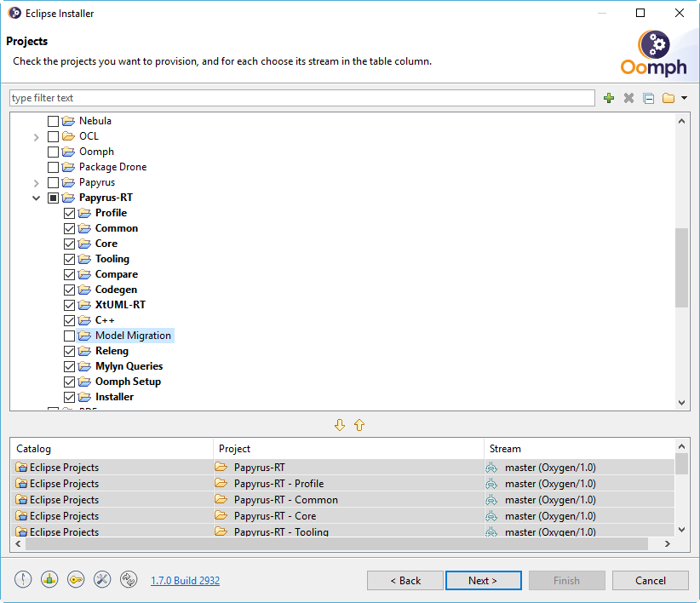The image size is (700, 603).
Task: Check the Papyrus checkbox
Action: (x=53, y=182)
